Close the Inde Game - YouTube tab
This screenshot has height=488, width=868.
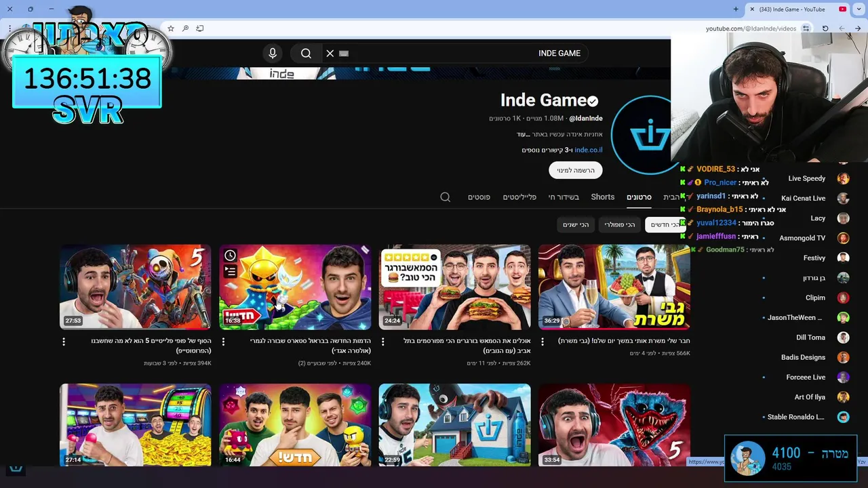click(x=752, y=9)
